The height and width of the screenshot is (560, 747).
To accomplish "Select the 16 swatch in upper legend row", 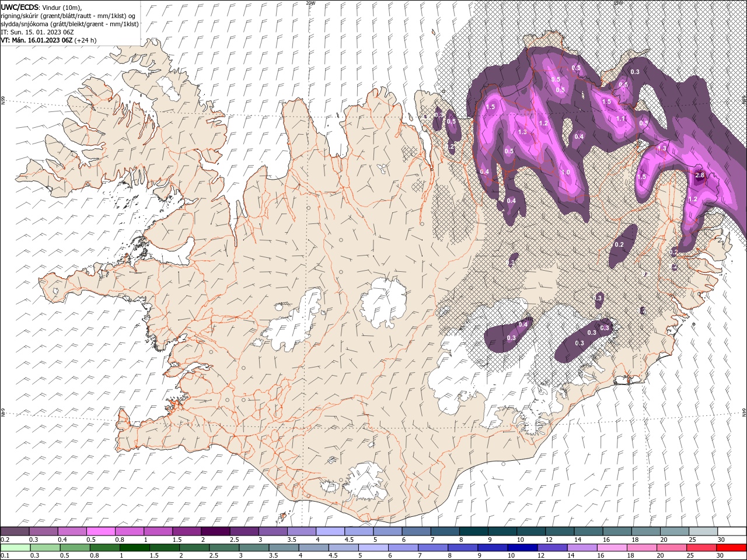I will (617, 531).
